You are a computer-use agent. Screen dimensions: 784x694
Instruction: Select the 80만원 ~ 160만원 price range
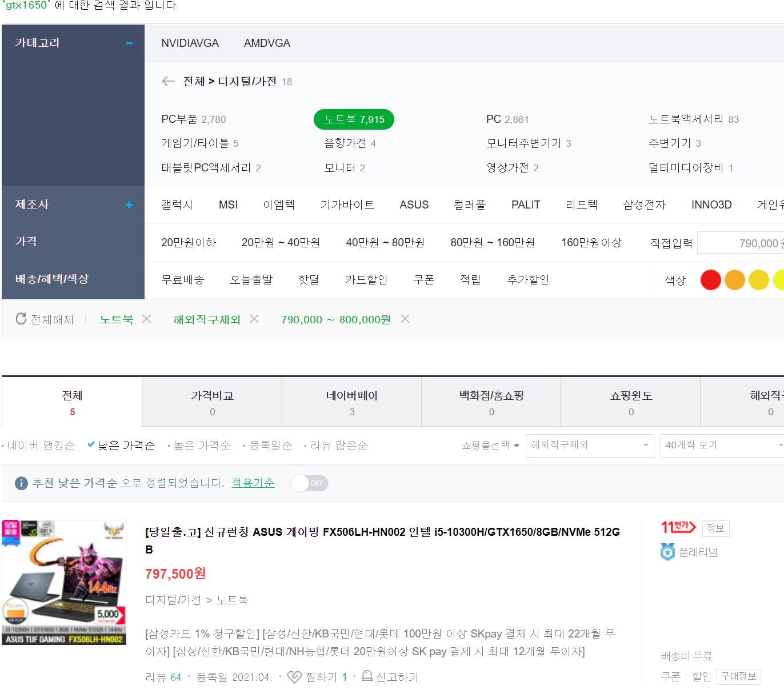tap(493, 242)
